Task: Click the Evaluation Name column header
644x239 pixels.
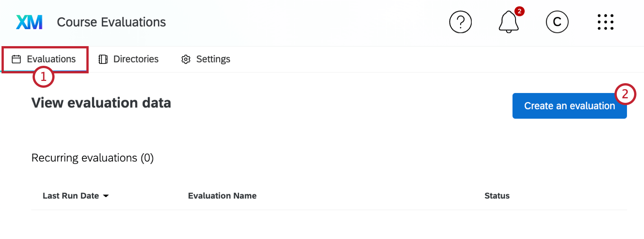Action: [222, 196]
